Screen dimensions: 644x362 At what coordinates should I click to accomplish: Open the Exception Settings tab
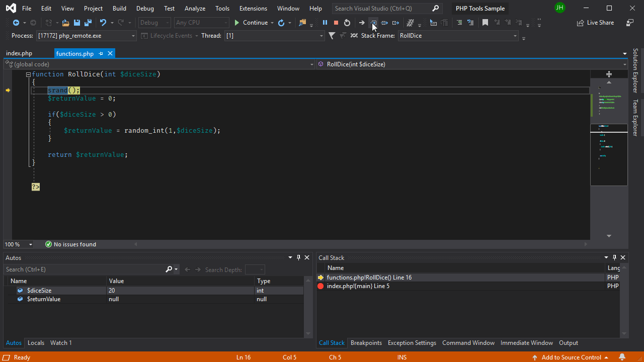(x=412, y=343)
